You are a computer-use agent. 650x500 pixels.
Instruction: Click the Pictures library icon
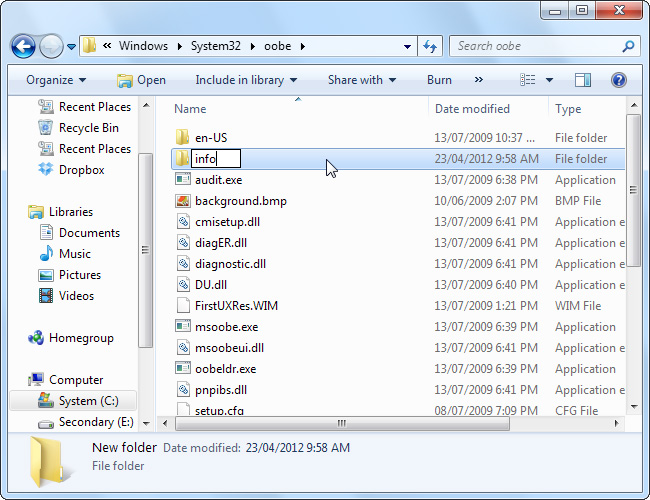pyautogui.click(x=46, y=275)
